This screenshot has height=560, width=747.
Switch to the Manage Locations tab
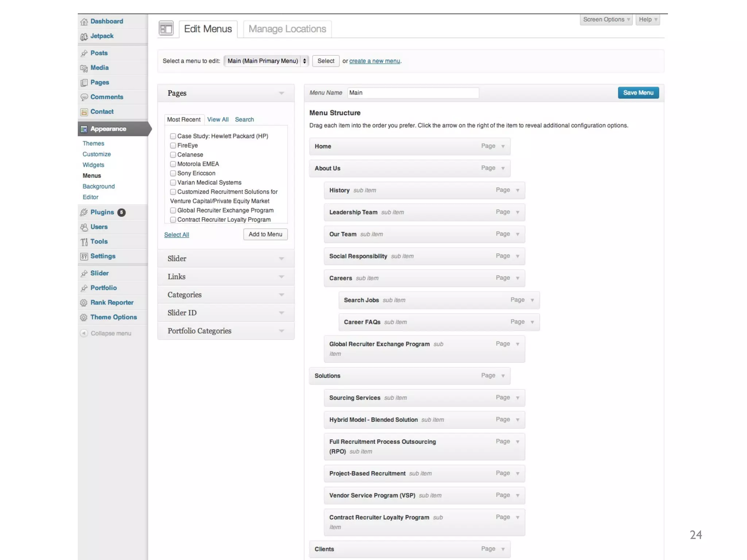(287, 29)
